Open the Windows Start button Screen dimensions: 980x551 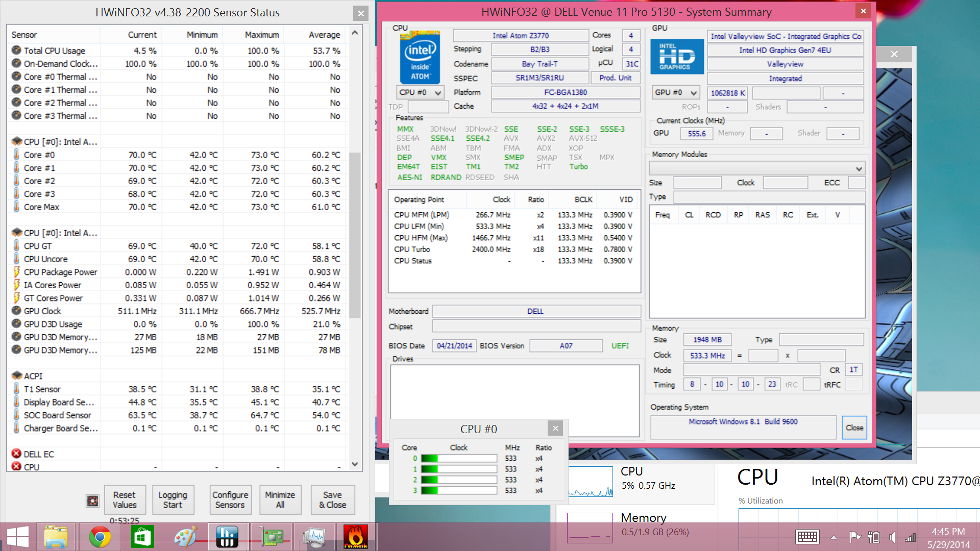(x=17, y=537)
